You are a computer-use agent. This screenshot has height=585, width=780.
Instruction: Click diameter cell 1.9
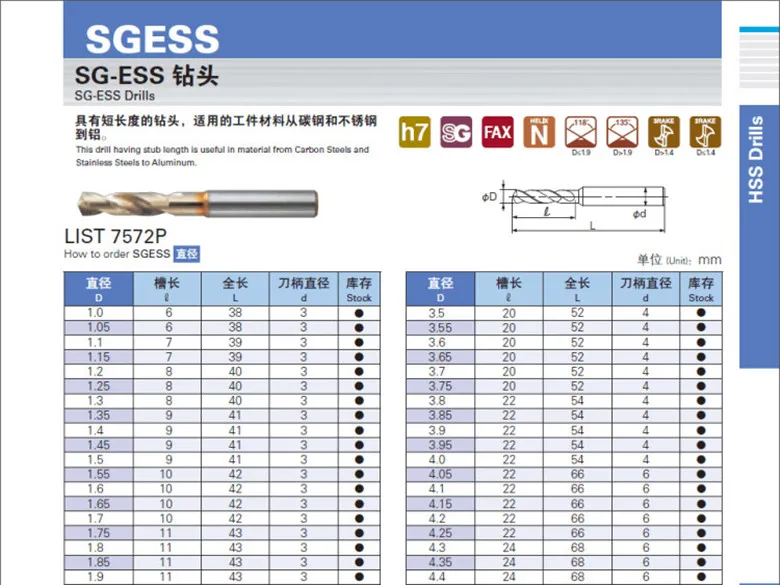[98, 577]
